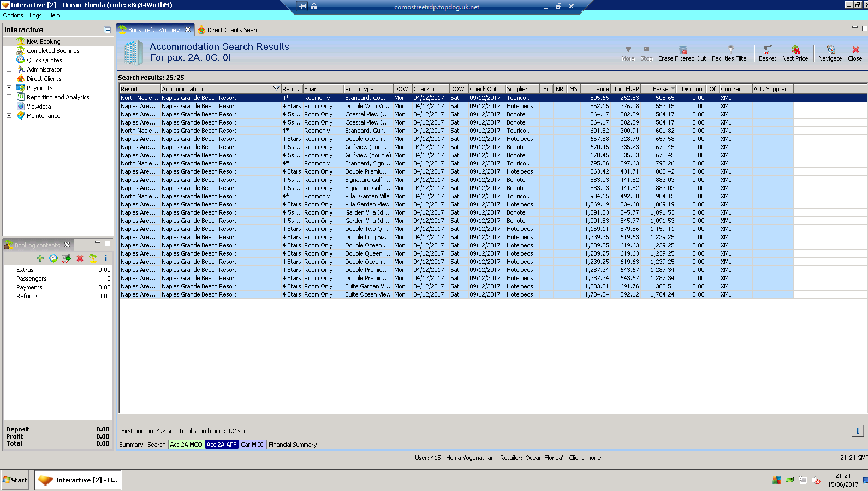868x491 pixels.
Task: Click the Extras row in Booking contents
Action: [58, 270]
